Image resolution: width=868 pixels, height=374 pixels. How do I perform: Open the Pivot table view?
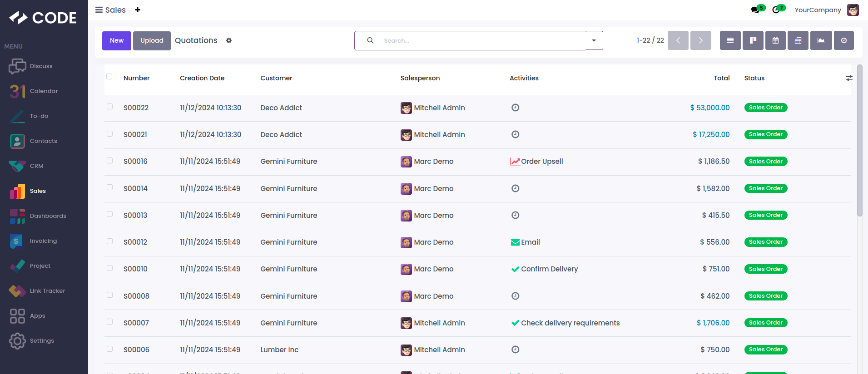[798, 40]
